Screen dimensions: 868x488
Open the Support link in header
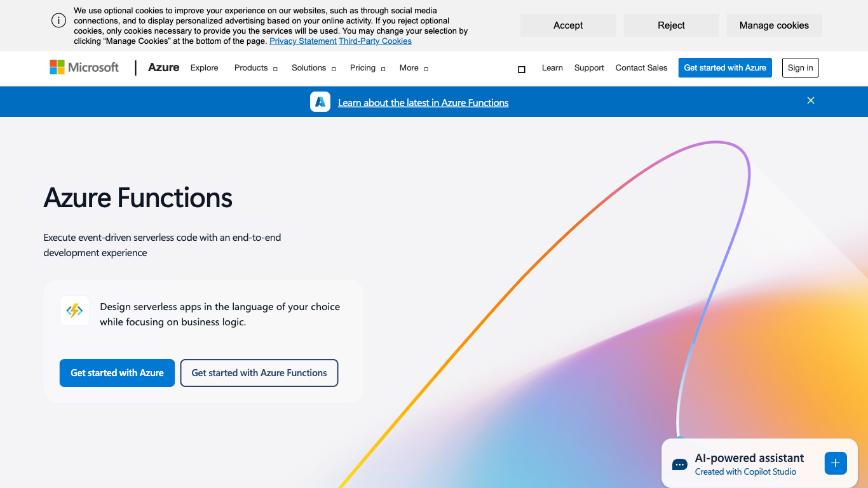[589, 67]
